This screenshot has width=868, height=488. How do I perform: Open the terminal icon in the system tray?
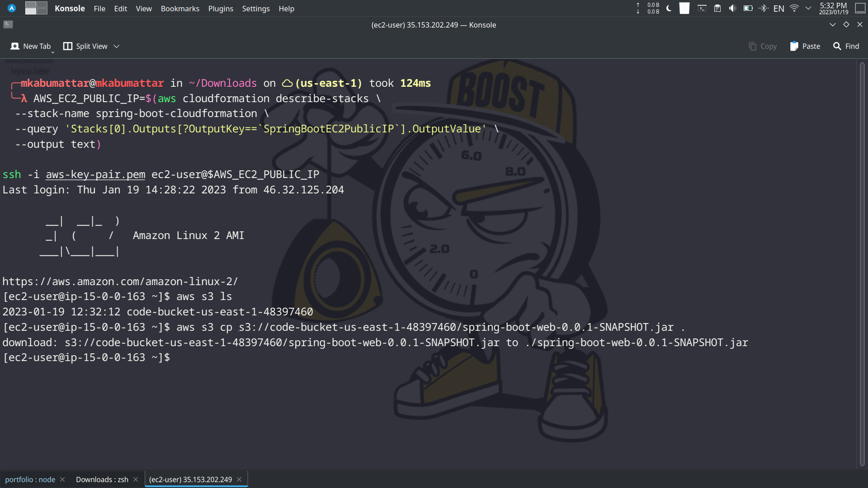tap(702, 8)
